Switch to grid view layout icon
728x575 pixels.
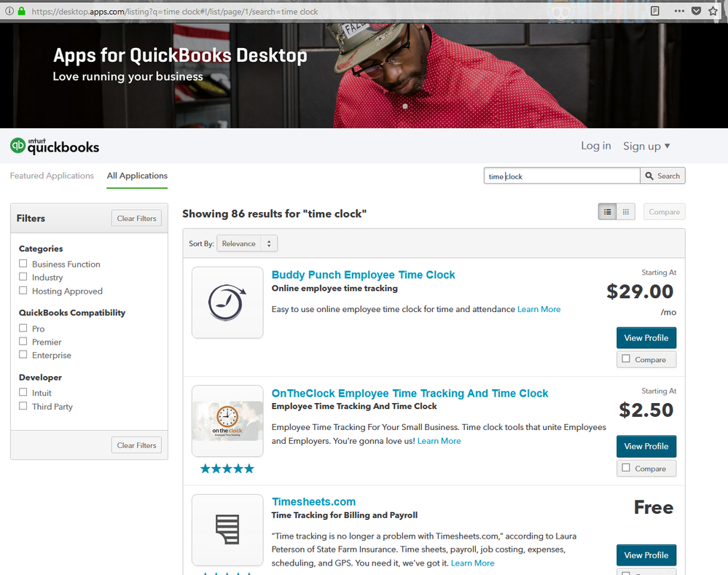click(x=625, y=212)
